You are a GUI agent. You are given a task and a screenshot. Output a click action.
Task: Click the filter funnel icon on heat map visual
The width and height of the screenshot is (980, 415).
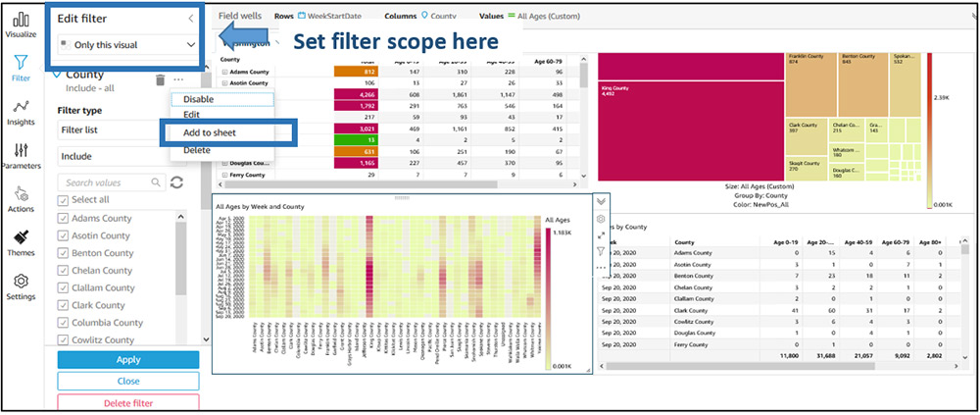point(601,251)
